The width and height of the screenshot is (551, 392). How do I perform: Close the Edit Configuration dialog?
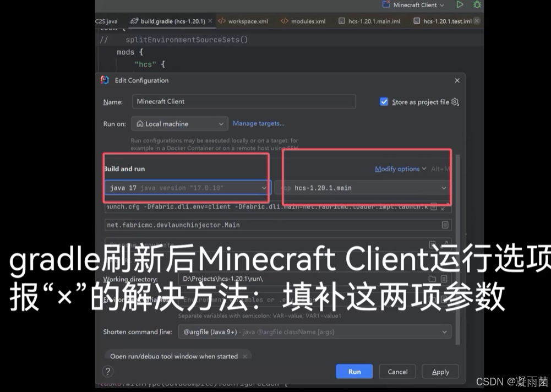pos(457,80)
